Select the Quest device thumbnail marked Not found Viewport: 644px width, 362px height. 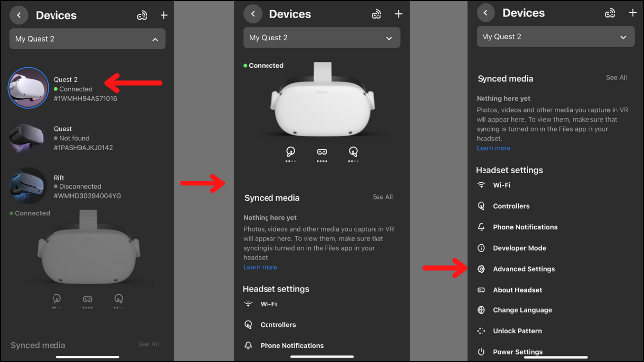coord(27,138)
